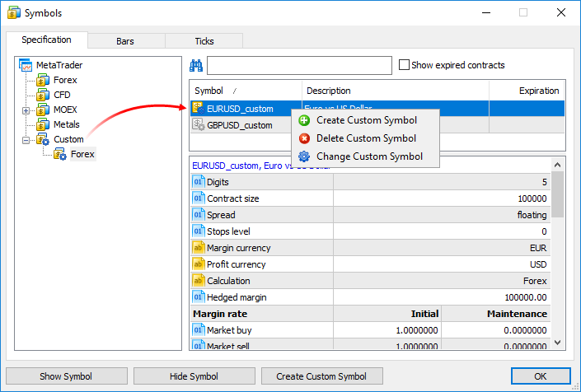This screenshot has height=392, width=581.
Task: Click the specification list scrollbar thumb
Action: 558,194
